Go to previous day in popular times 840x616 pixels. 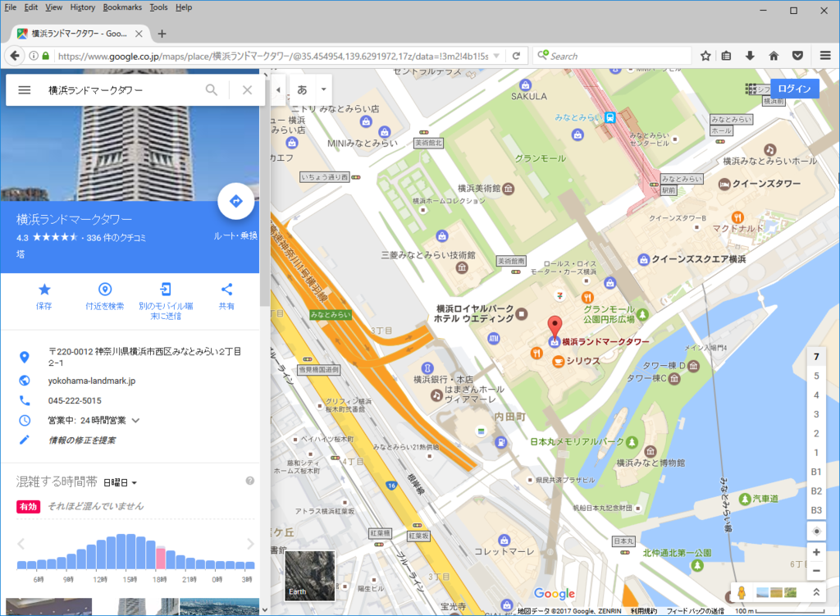point(21,544)
